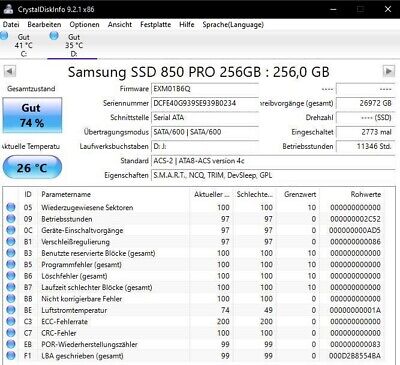
Task: Click status icon for LBA geschrieben (gesamt)
Action: [11, 356]
